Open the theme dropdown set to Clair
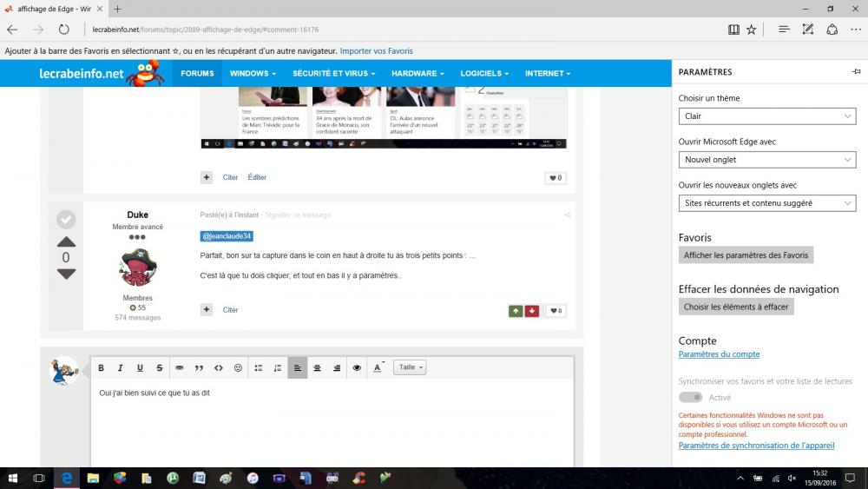This screenshot has height=489, width=868. point(766,116)
